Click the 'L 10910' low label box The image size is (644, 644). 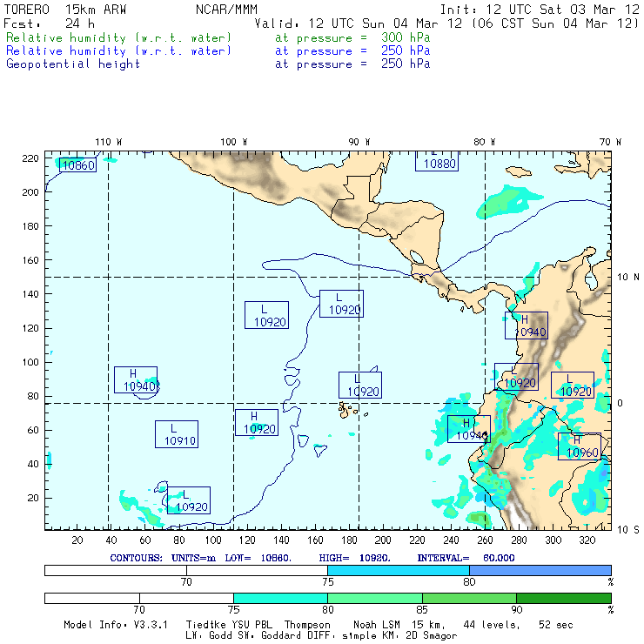point(177,434)
